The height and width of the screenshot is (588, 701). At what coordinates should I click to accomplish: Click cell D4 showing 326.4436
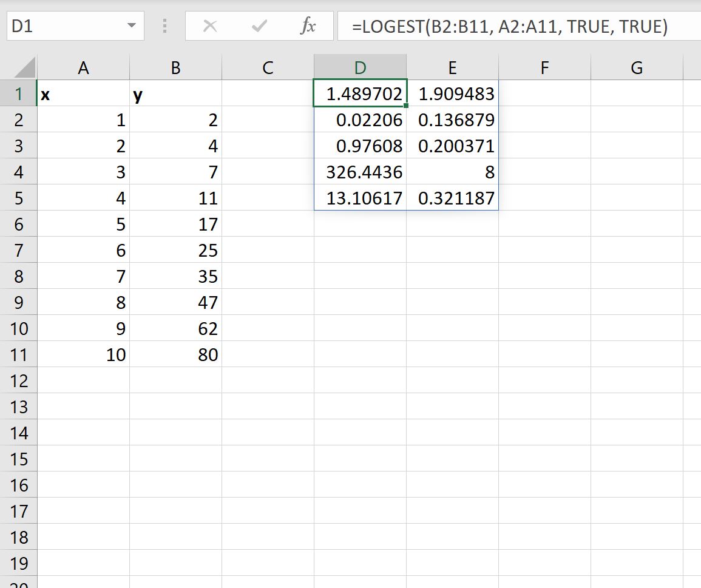tap(361, 172)
